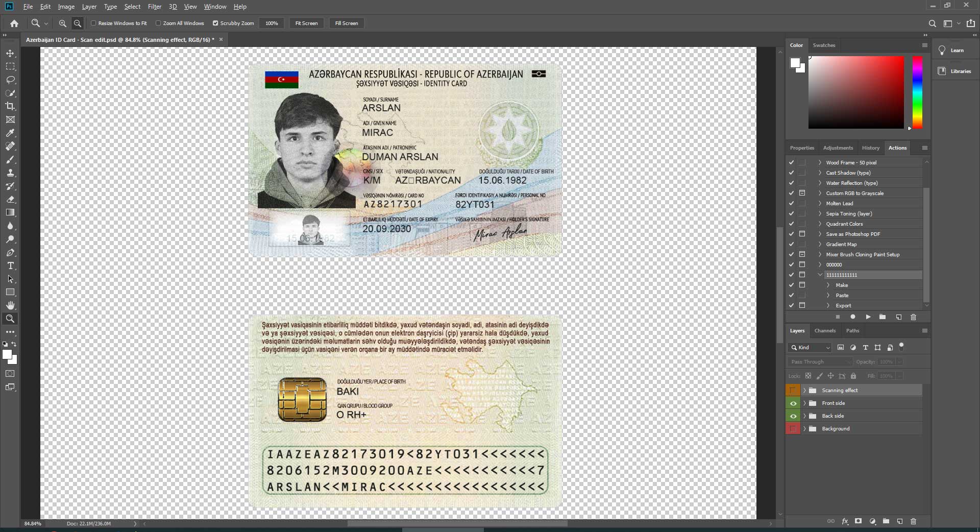The height and width of the screenshot is (532, 980).
Task: Select the Hand tool
Action: tap(10, 305)
